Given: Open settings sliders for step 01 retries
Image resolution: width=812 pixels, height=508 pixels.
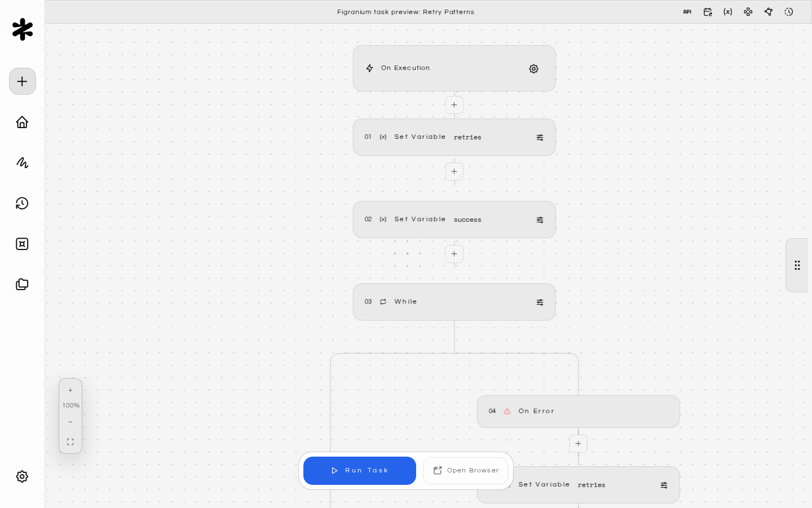Looking at the screenshot, I should point(540,138).
